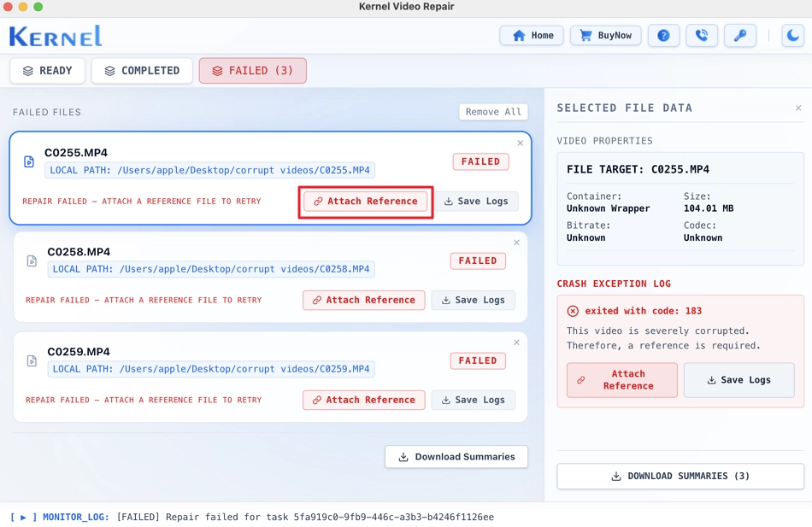This screenshot has height=527, width=812.
Task: Save Logs for C0255.MP4 in list
Action: [476, 202]
